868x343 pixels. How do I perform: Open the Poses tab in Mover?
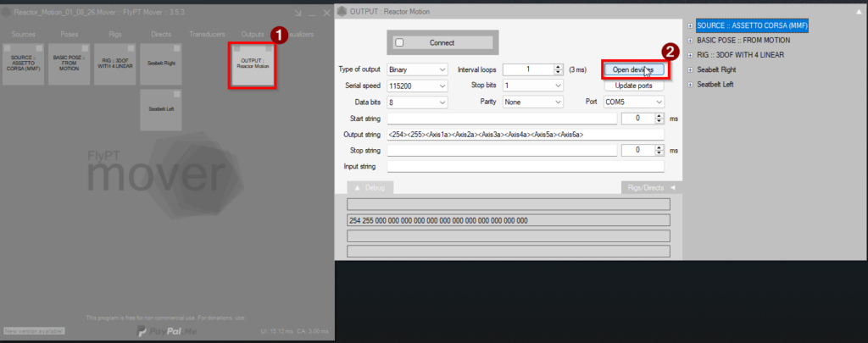pyautogui.click(x=70, y=34)
